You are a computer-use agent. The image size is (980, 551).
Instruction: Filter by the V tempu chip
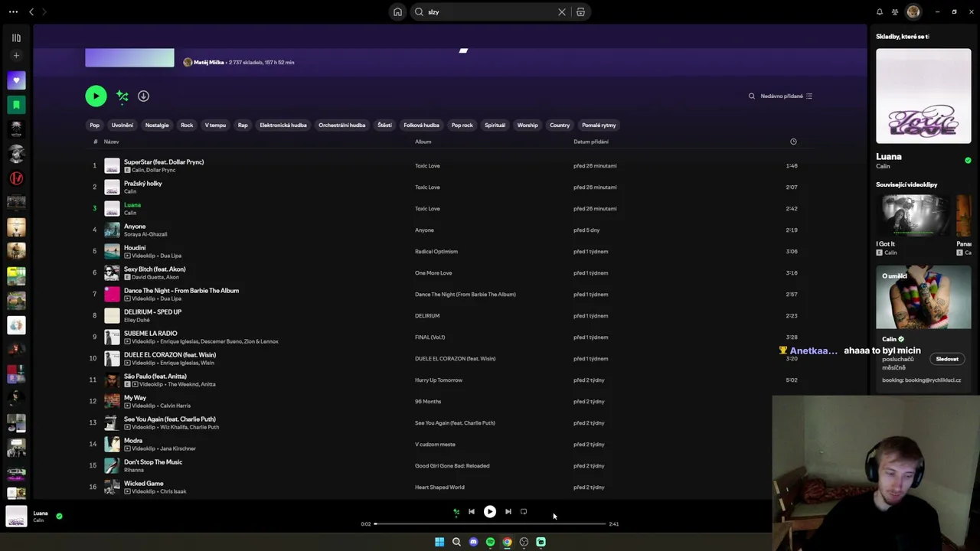(x=215, y=126)
